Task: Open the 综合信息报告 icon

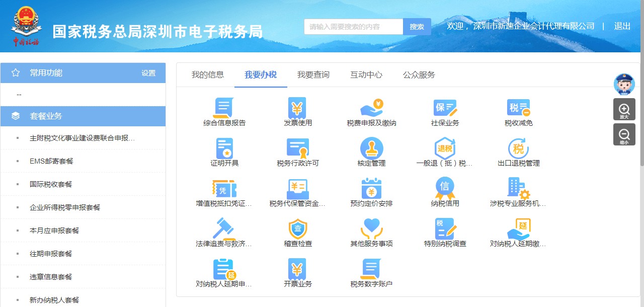Action: point(224,108)
